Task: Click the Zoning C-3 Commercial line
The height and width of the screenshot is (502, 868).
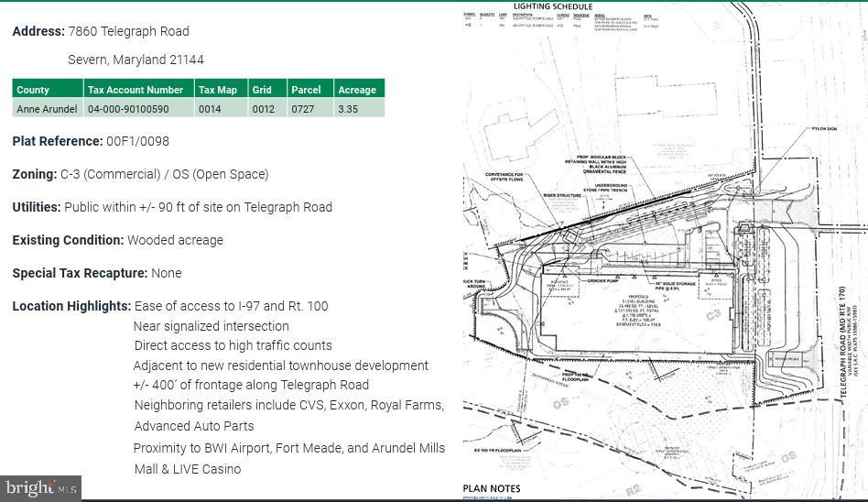Action: point(140,174)
